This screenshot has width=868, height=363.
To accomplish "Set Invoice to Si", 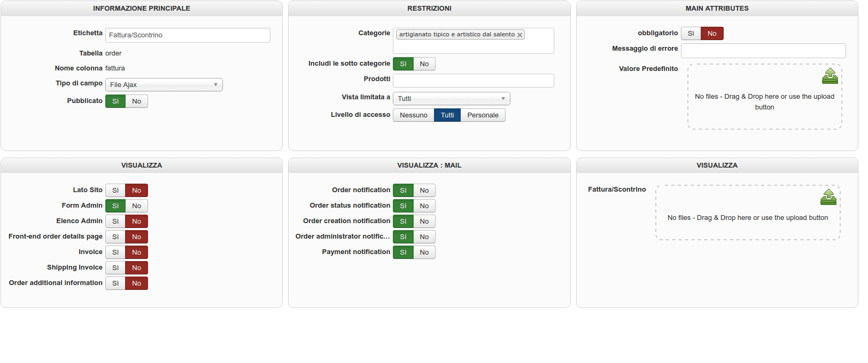I will tap(115, 252).
